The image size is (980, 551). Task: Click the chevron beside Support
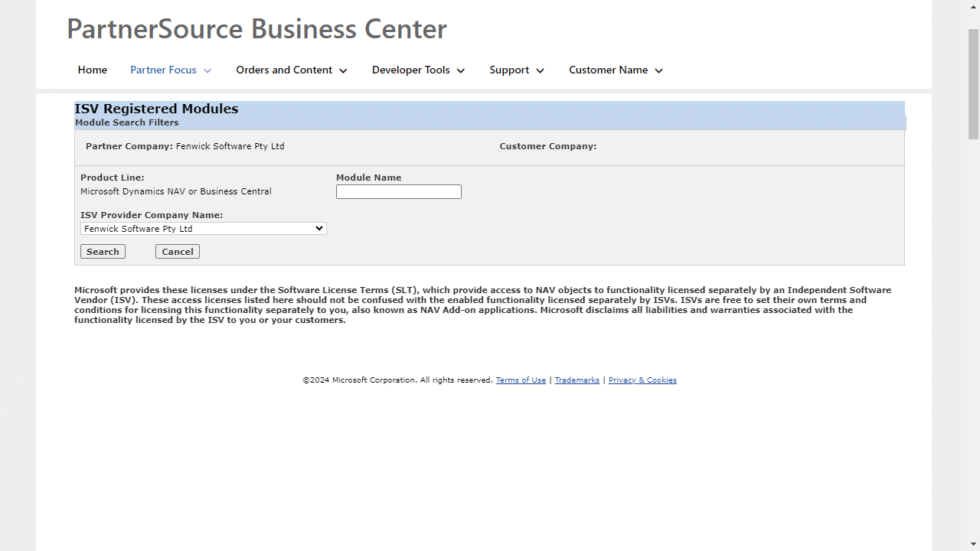(x=540, y=70)
